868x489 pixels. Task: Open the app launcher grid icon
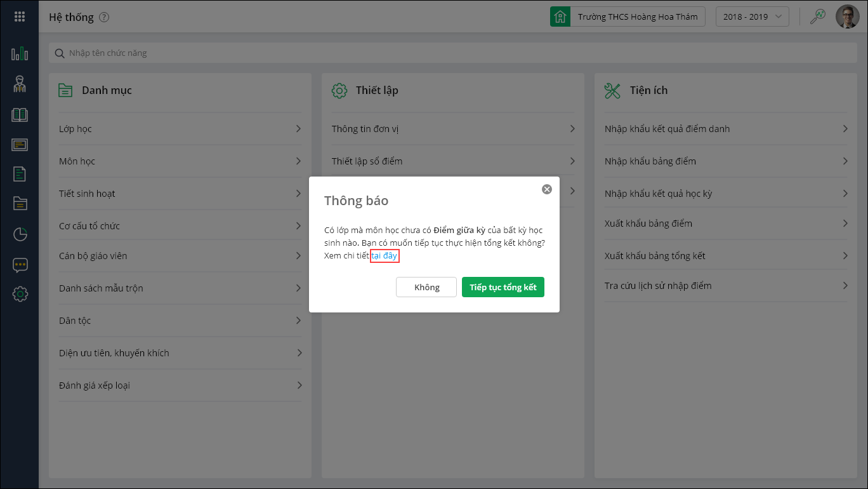coord(19,17)
